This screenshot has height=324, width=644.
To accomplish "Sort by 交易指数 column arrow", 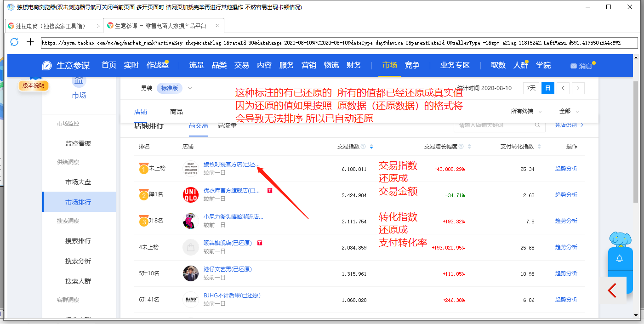I will coord(371,147).
